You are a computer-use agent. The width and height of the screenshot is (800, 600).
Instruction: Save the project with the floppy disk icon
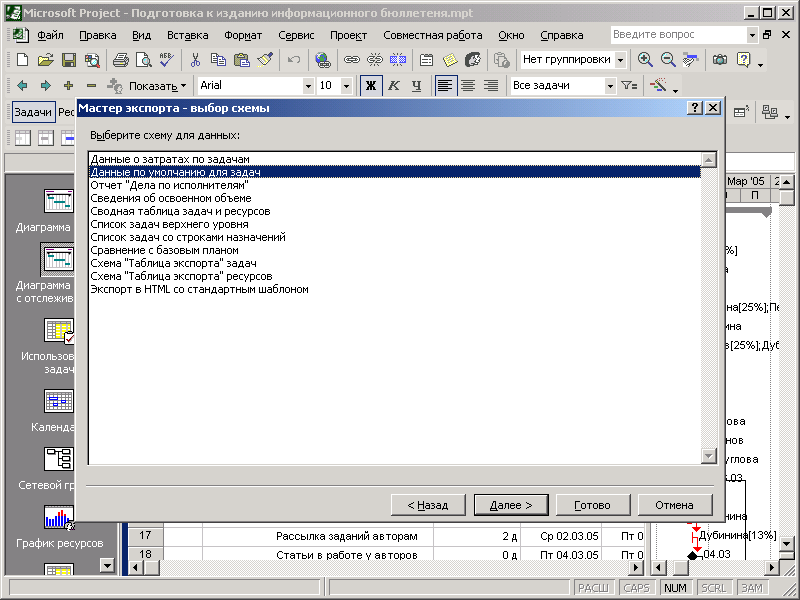pos(69,60)
